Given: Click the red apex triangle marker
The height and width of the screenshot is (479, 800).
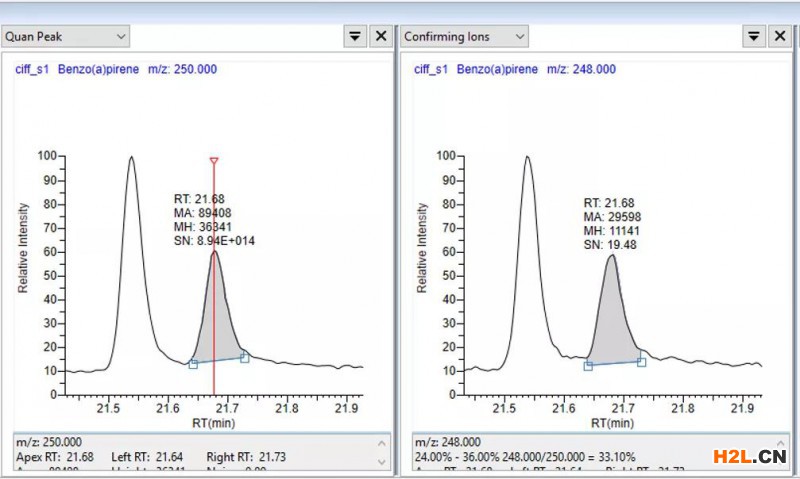Looking at the screenshot, I should pos(214,161).
